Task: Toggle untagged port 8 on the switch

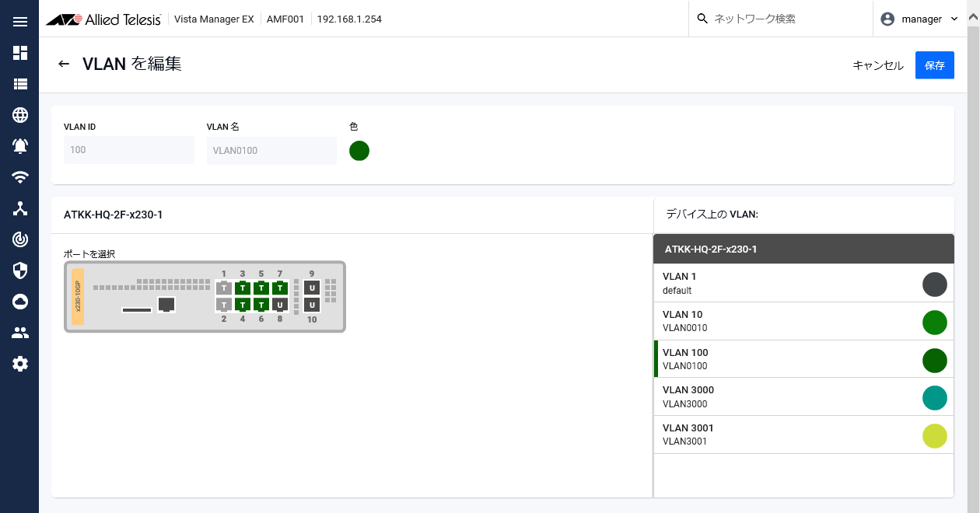Action: pos(280,305)
